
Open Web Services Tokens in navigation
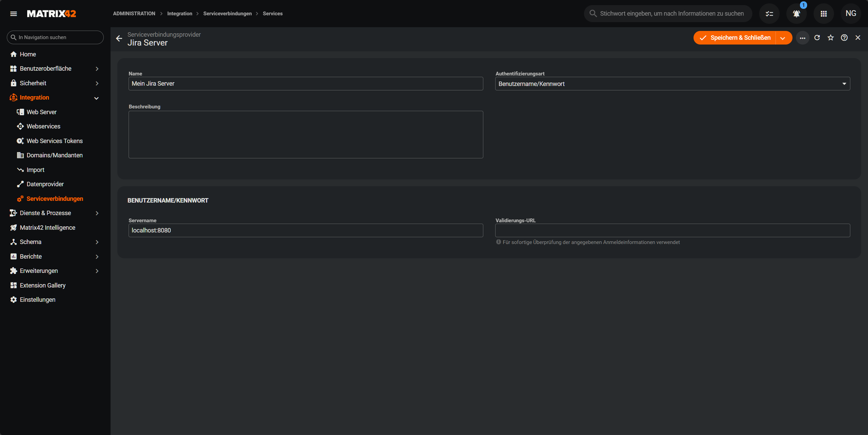pyautogui.click(x=54, y=141)
